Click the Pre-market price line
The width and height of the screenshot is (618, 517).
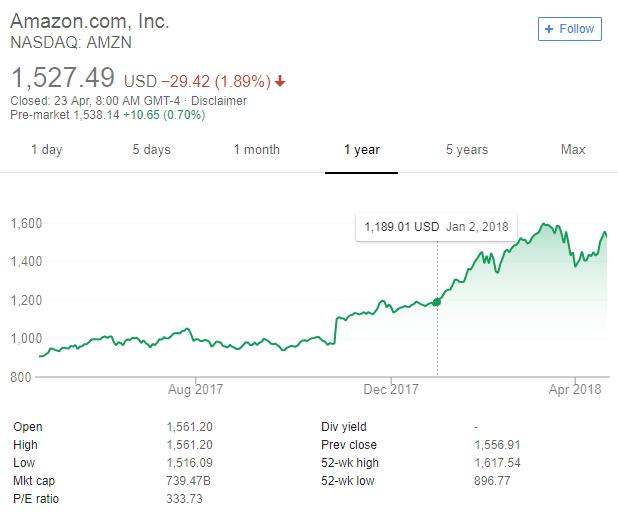click(107, 115)
